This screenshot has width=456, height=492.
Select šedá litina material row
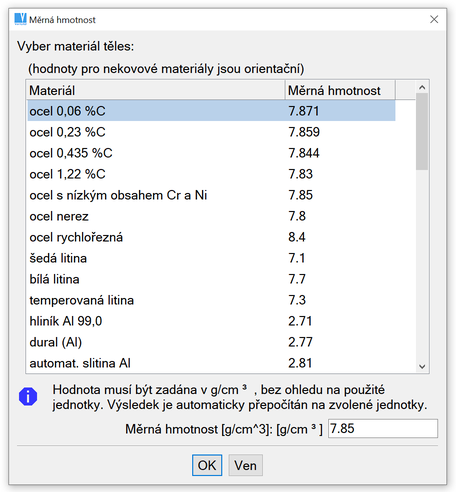(x=211, y=258)
